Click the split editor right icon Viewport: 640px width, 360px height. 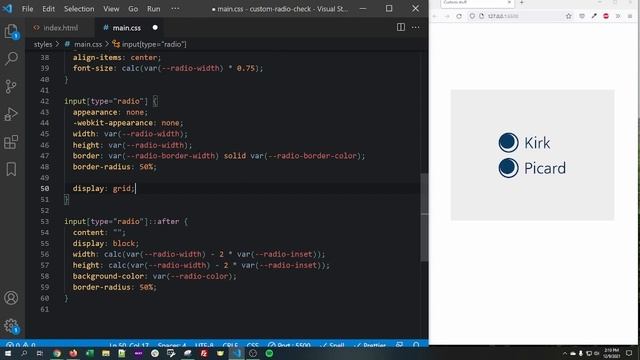coord(401,27)
